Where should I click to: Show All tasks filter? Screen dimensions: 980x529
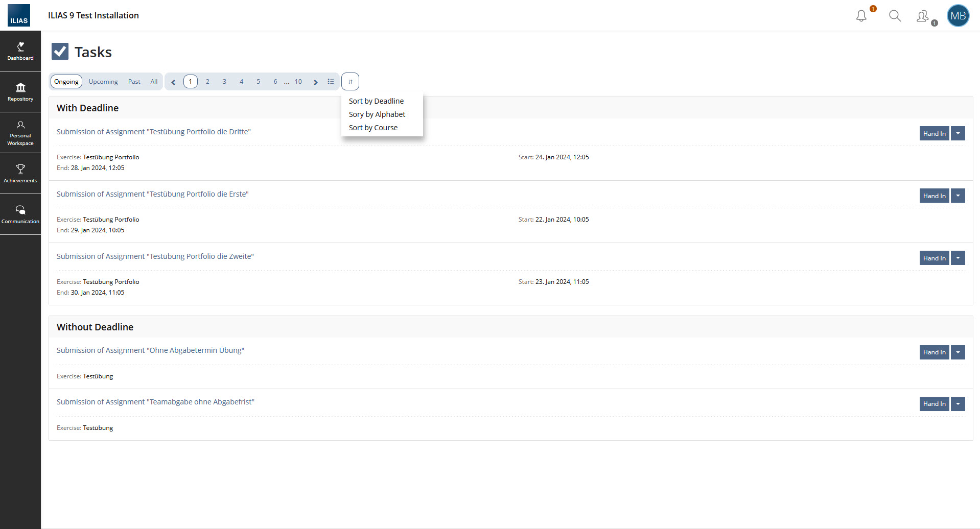point(154,82)
